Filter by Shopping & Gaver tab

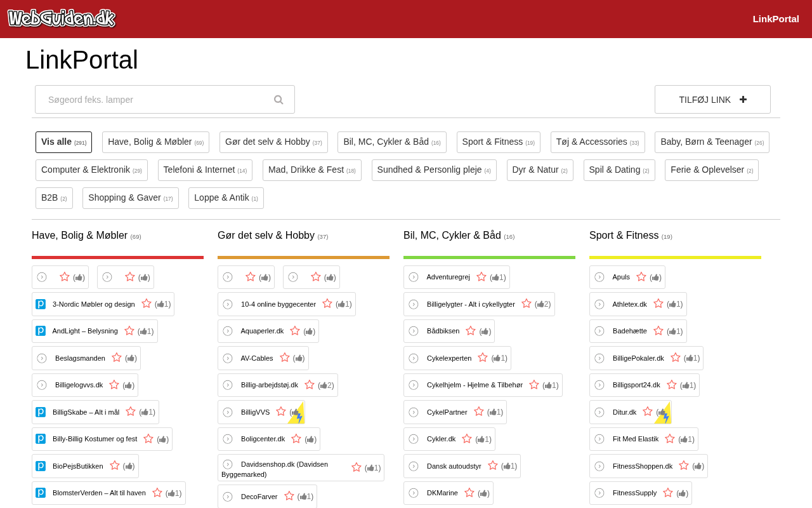click(x=131, y=198)
